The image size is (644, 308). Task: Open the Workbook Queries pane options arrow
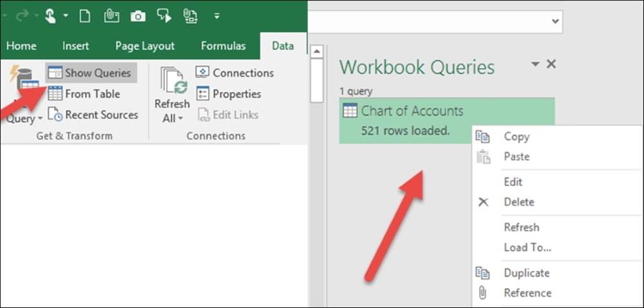535,64
